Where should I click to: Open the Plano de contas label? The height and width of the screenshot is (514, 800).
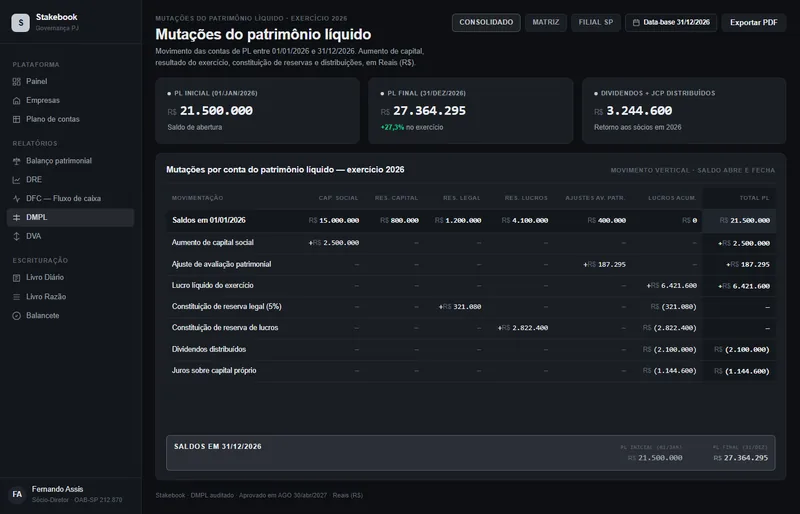click(x=53, y=119)
